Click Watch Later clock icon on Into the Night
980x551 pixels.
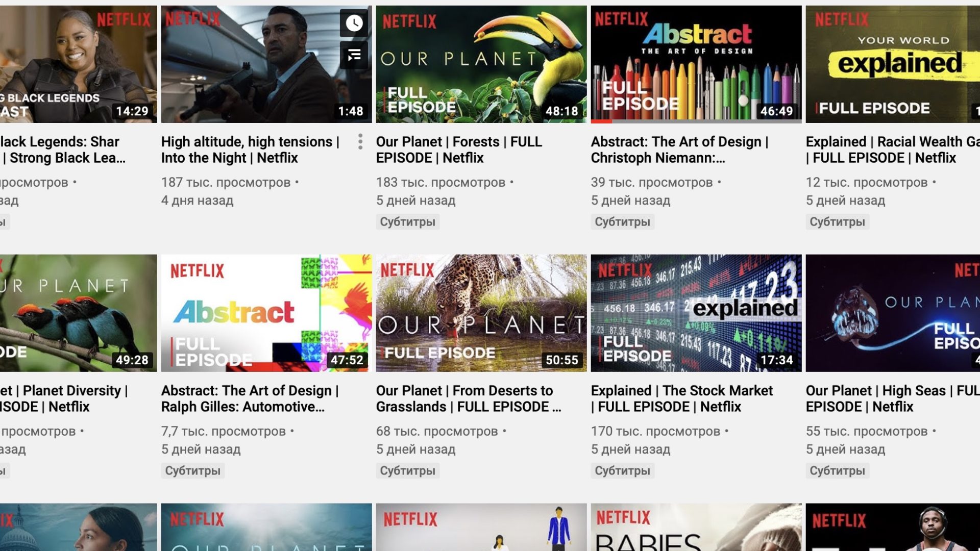pos(354,23)
